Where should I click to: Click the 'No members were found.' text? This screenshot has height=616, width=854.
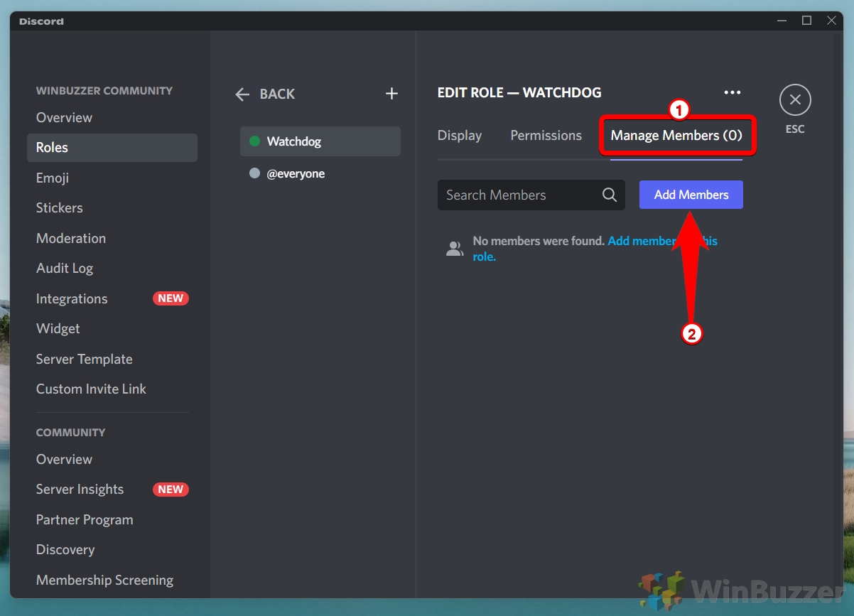point(539,241)
